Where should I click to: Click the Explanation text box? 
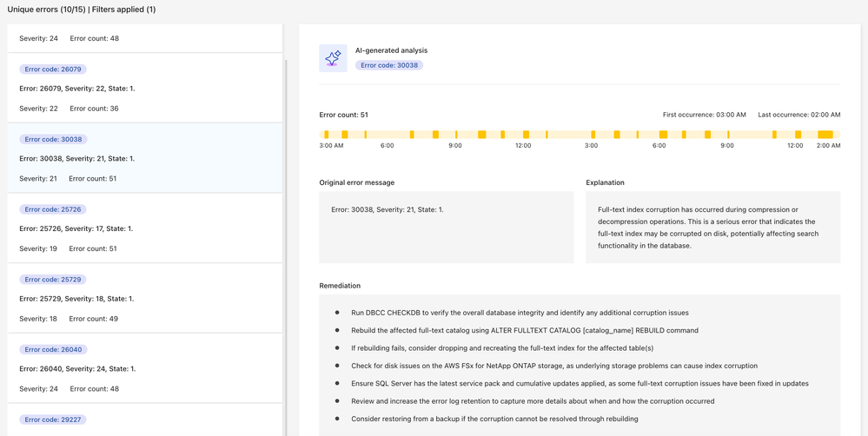[x=712, y=227]
